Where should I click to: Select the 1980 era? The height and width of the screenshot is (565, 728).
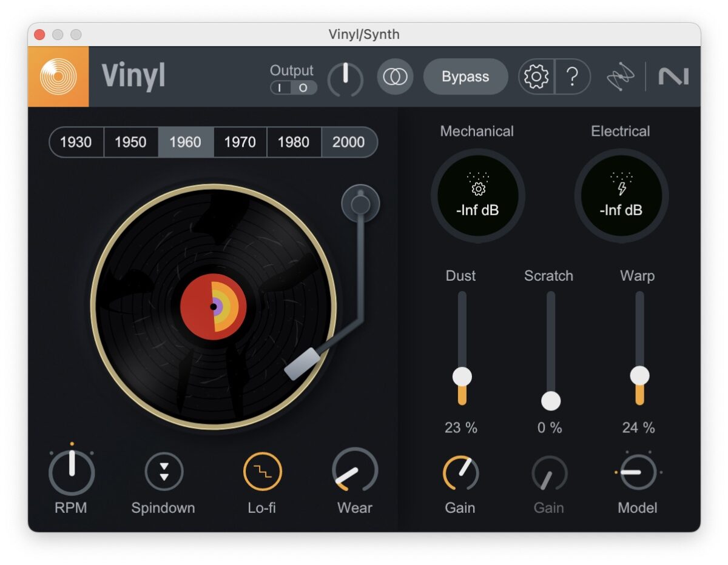point(294,142)
